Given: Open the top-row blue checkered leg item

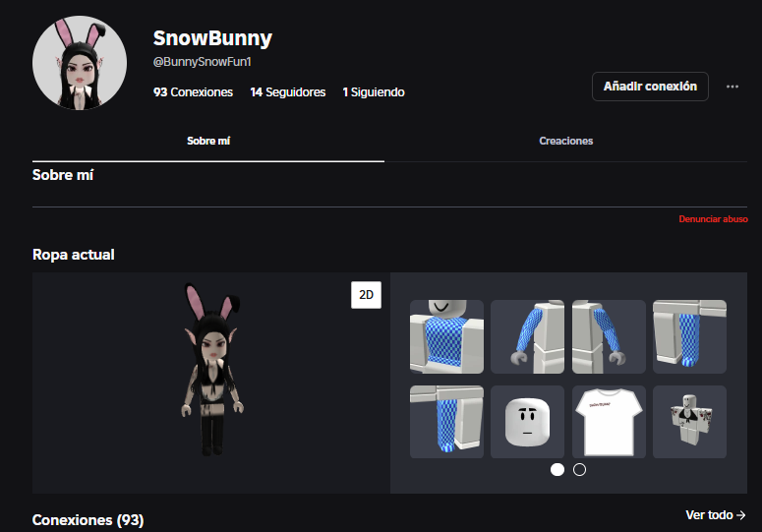Looking at the screenshot, I should pos(689,336).
